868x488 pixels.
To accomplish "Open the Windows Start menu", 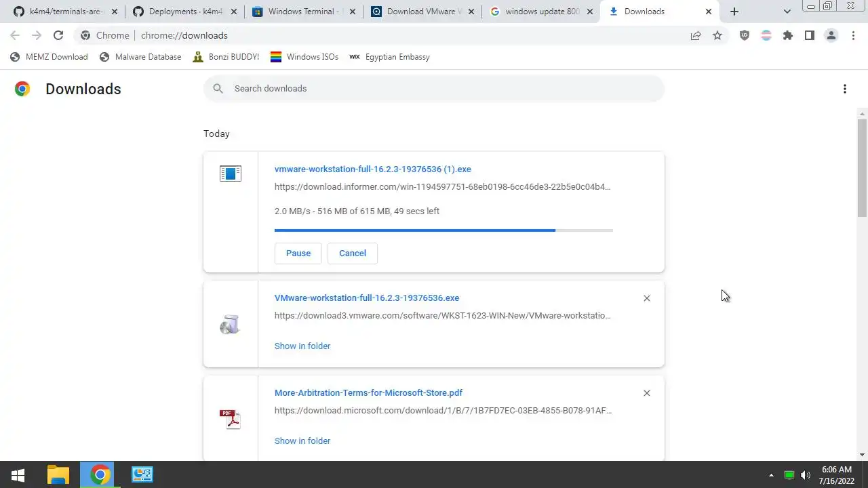I will (18, 475).
